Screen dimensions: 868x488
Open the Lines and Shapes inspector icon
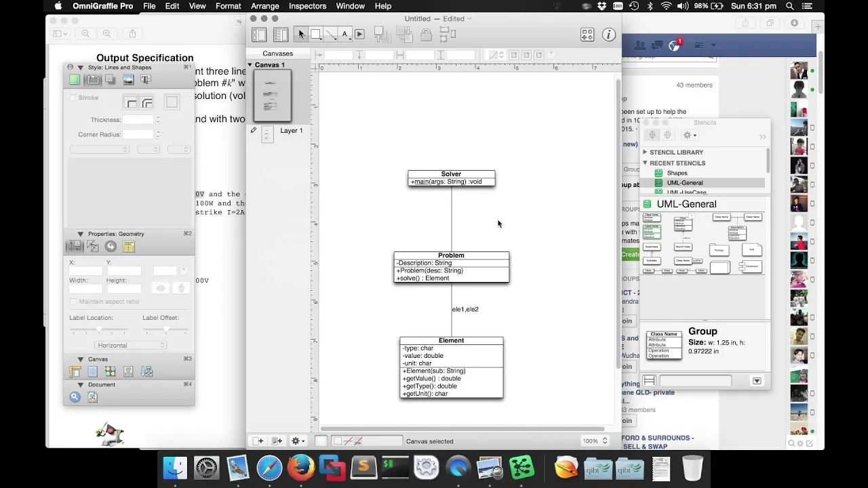93,80
